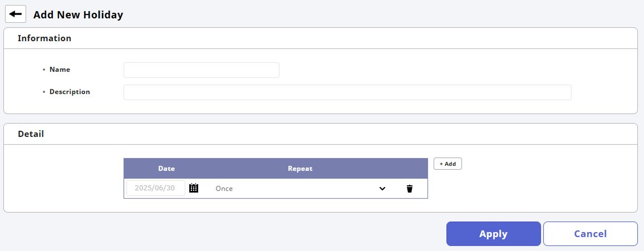Click the Information section header
This screenshot has width=644, height=251.
tap(45, 38)
